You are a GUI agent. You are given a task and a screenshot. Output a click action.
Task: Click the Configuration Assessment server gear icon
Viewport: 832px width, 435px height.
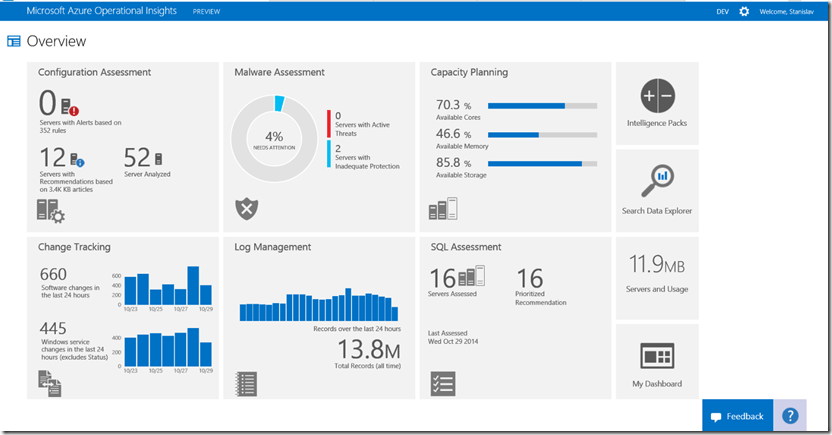51,210
